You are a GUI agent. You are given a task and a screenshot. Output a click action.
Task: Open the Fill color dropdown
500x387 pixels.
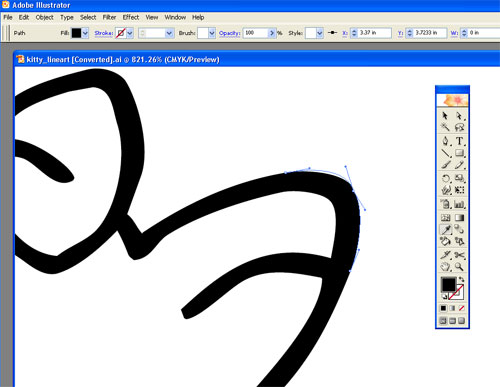[85, 33]
